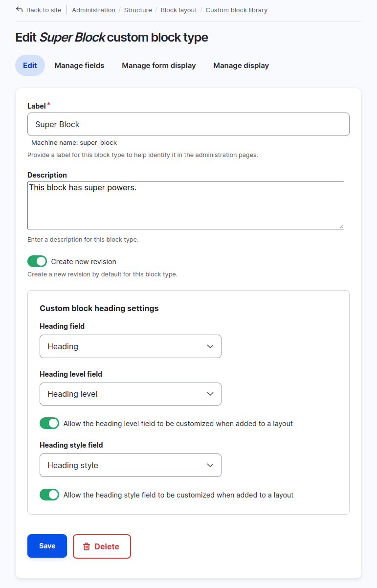
Task: Open the Manage form display tab
Action: pyautogui.click(x=159, y=66)
